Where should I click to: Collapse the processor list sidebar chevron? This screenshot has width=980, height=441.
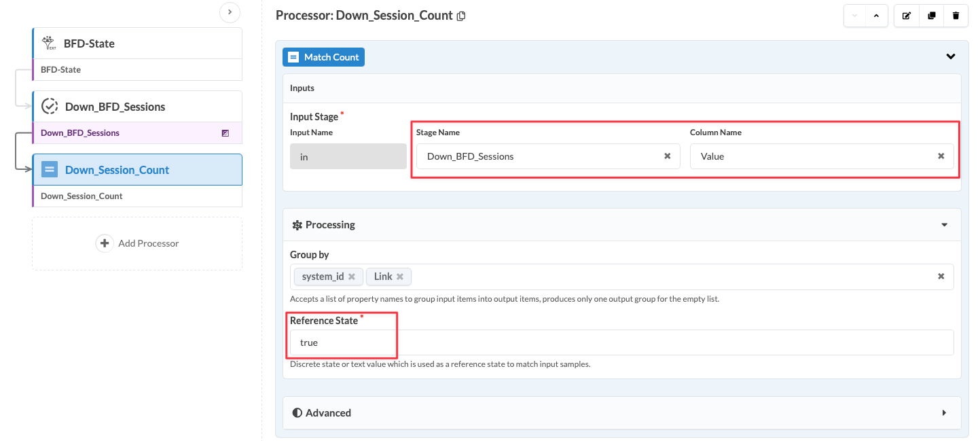tap(230, 12)
